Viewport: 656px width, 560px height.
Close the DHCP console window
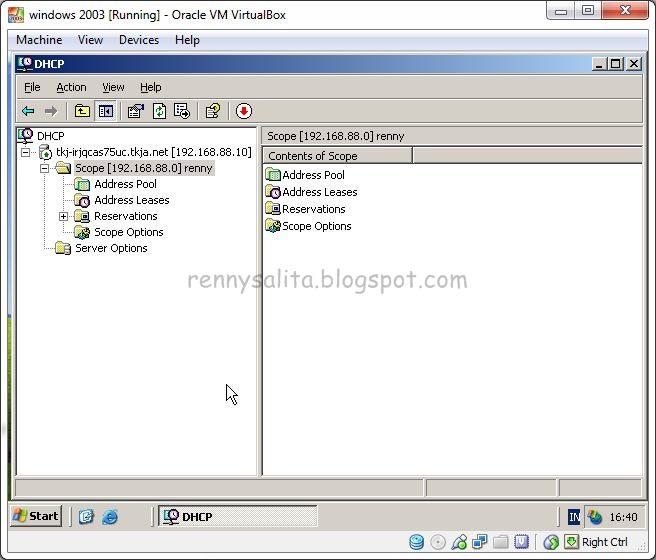pos(634,64)
